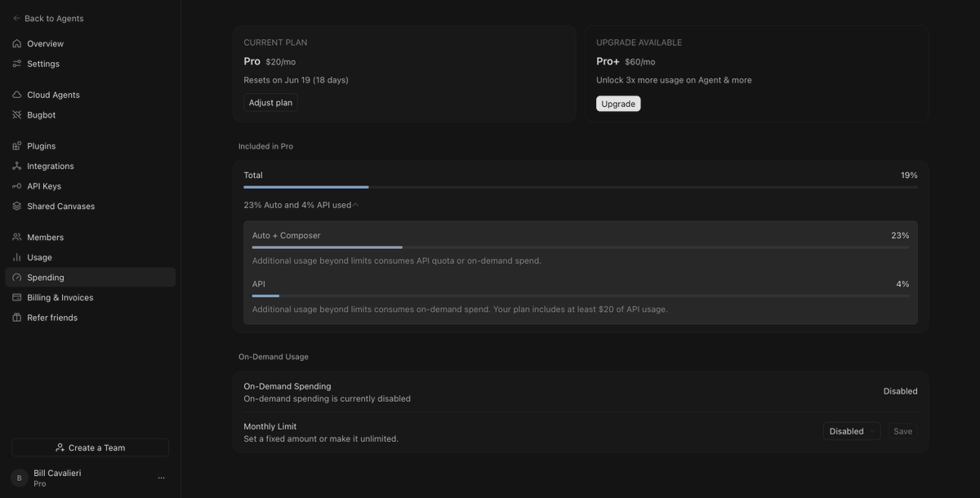980x498 pixels.
Task: Click the Adjust plan button
Action: tap(270, 103)
